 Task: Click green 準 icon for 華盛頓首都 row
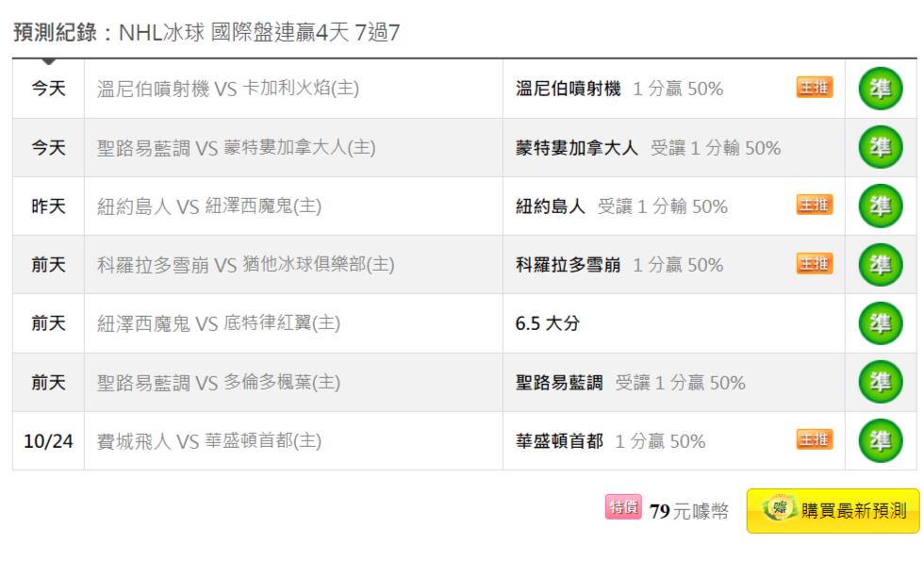point(881,440)
